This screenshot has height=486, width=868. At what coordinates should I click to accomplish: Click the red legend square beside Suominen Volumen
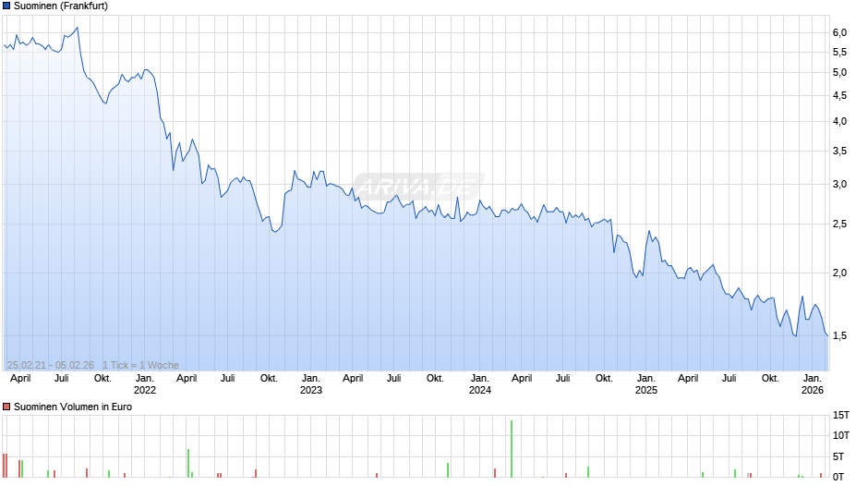(x=6, y=407)
